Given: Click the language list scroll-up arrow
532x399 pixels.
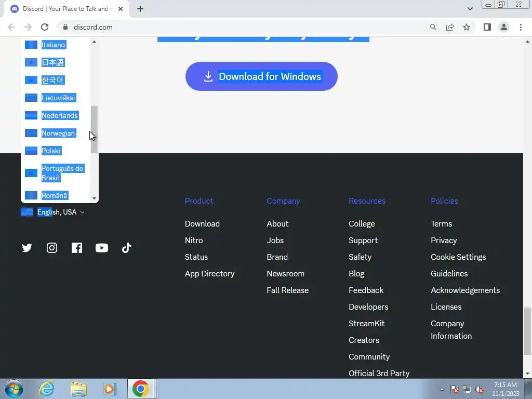Looking at the screenshot, I should tap(95, 42).
